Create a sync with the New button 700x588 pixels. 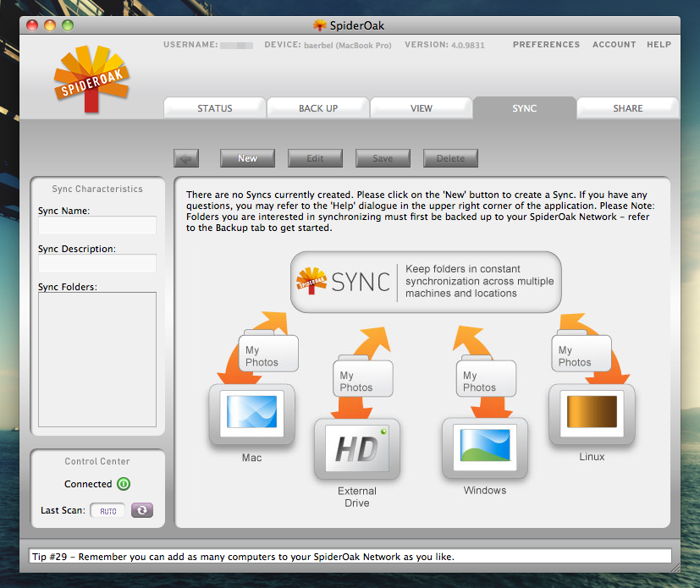click(247, 158)
